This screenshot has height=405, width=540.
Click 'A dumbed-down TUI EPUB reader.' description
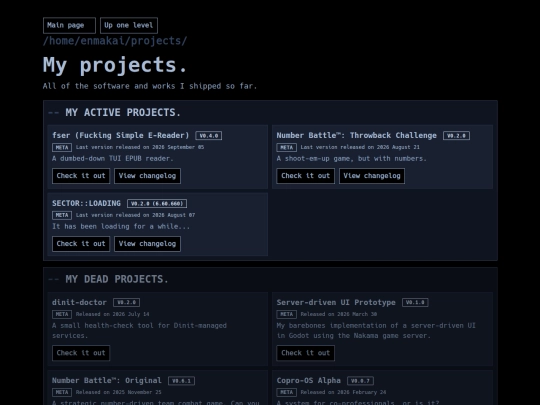point(113,159)
